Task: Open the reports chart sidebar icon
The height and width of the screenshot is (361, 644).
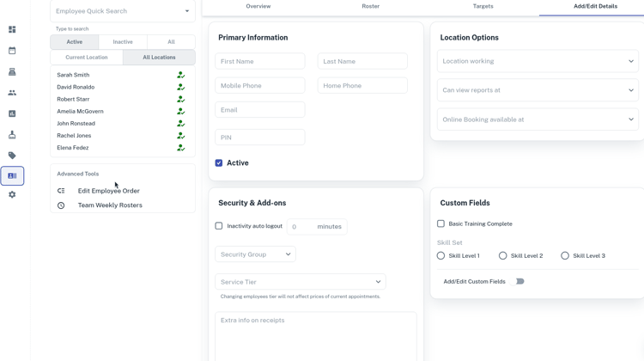Action: click(12, 113)
